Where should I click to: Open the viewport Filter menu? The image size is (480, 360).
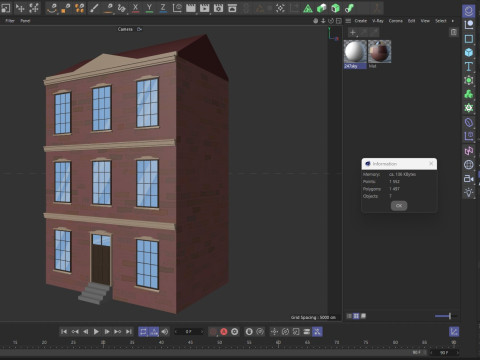tap(10, 21)
